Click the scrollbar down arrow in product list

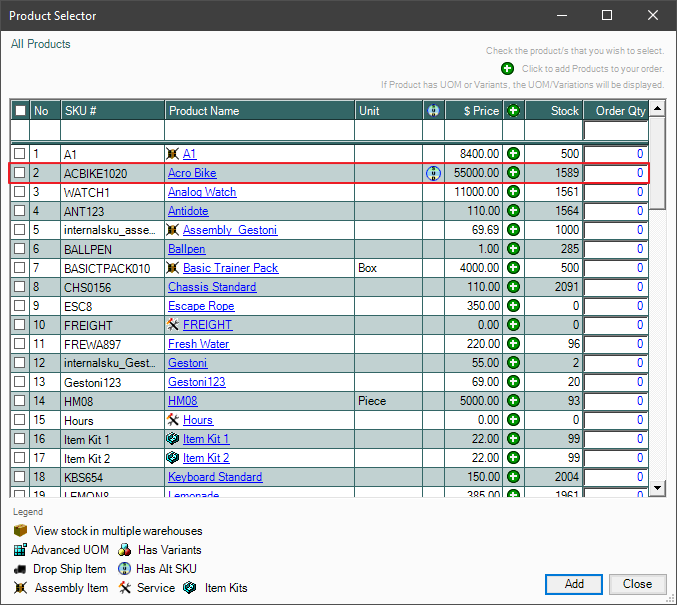point(657,488)
